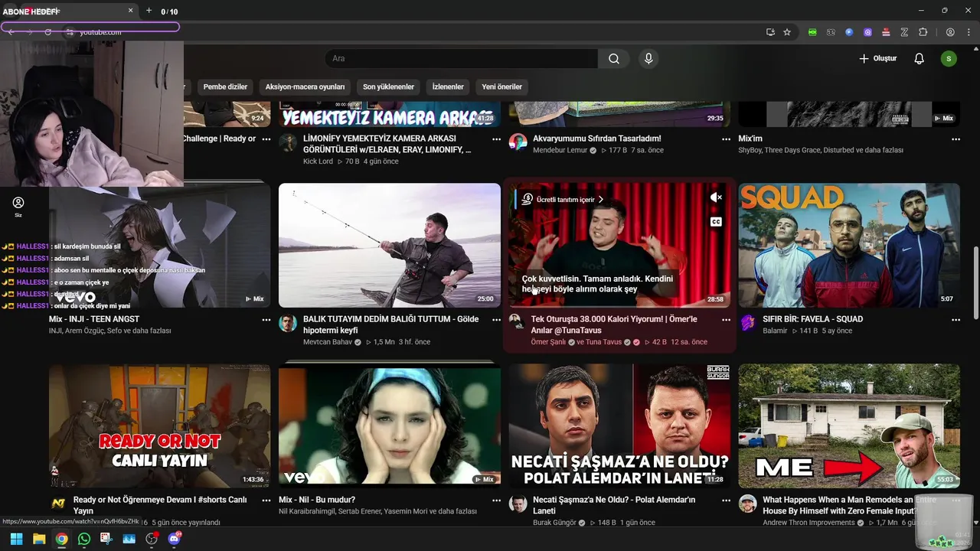The image size is (980, 551).
Task: Click the Z extension icon
Action: (x=904, y=32)
